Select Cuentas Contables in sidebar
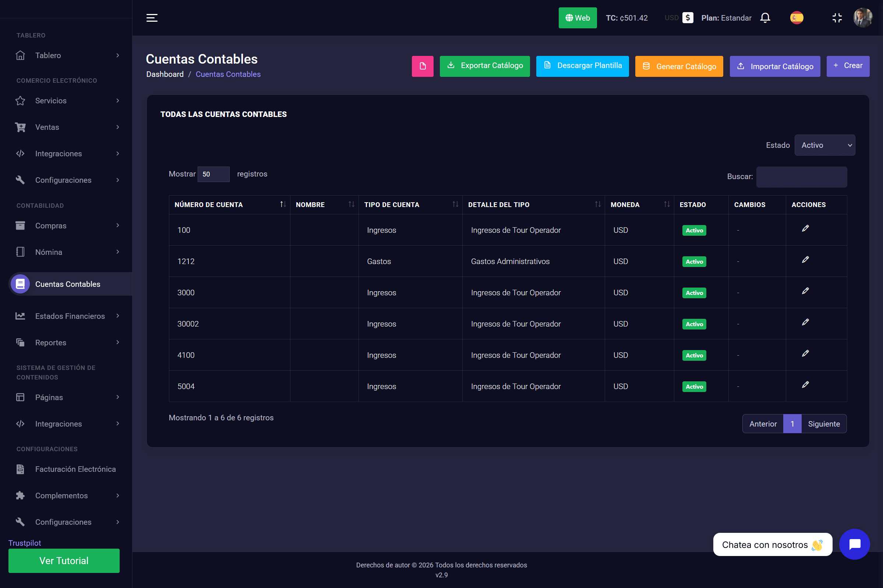Viewport: 883px width, 588px height. pyautogui.click(x=68, y=284)
